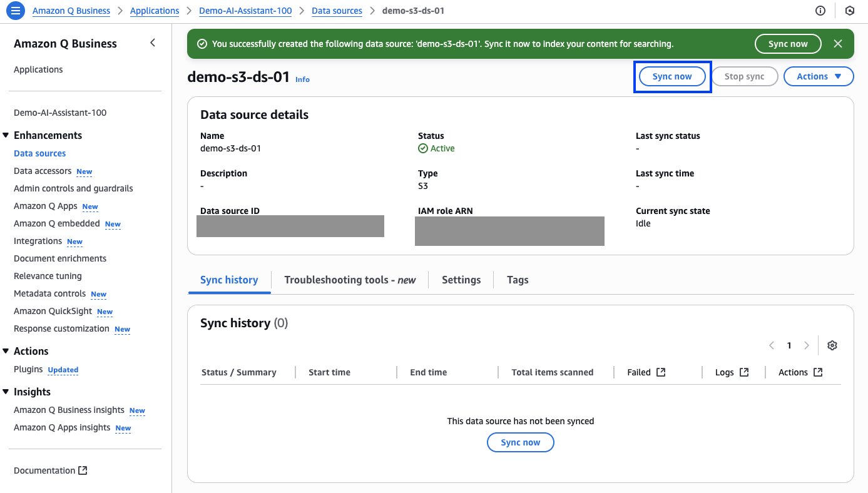This screenshot has width=868, height=493.
Task: Click external link icon beside Actions column
Action: [x=818, y=372]
